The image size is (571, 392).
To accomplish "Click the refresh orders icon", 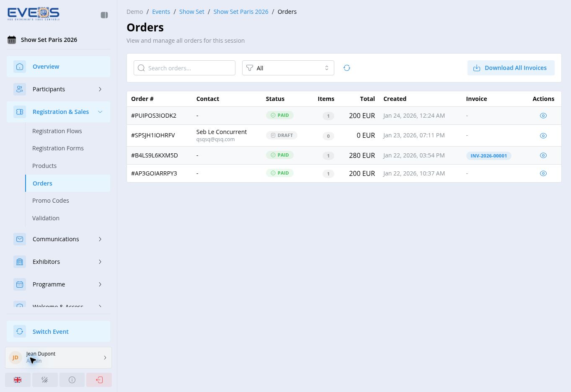I will pos(347,68).
